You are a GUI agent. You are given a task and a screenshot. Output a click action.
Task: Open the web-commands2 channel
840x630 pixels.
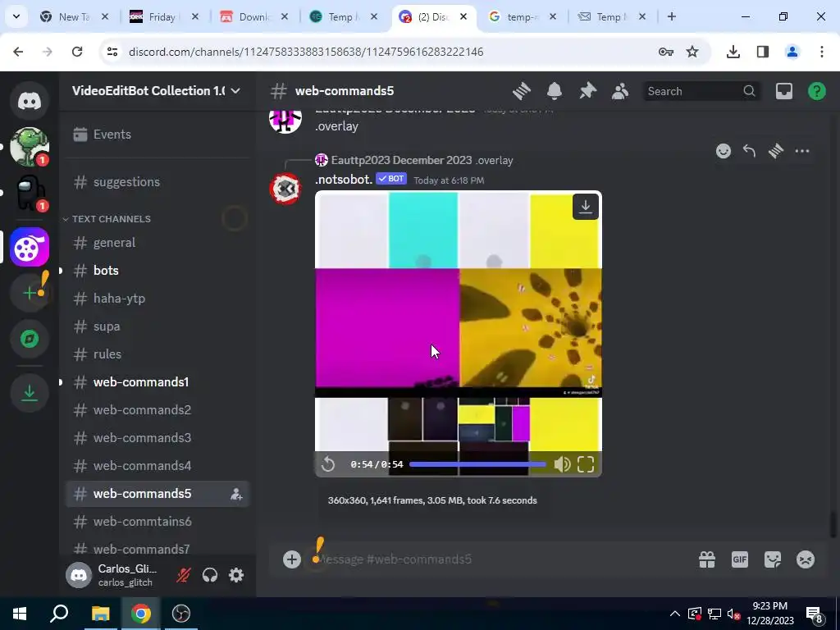tap(157, 410)
